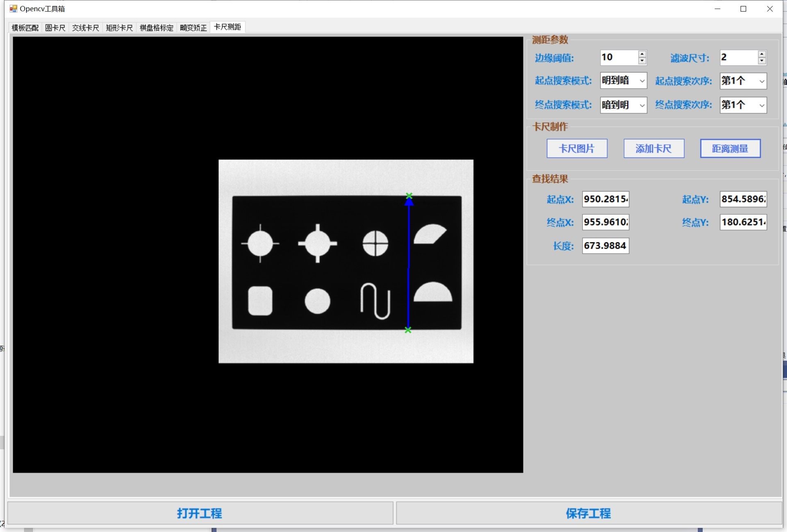
Task: Select the 棋盘格标定 tab
Action: [157, 28]
